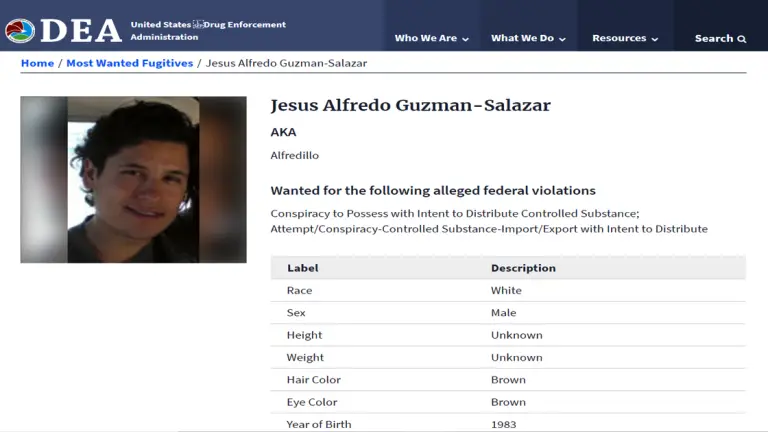Viewport: 768px width, 432px height.
Task: Open the Most Wanted Fugitives breadcrumb link
Action: point(129,63)
